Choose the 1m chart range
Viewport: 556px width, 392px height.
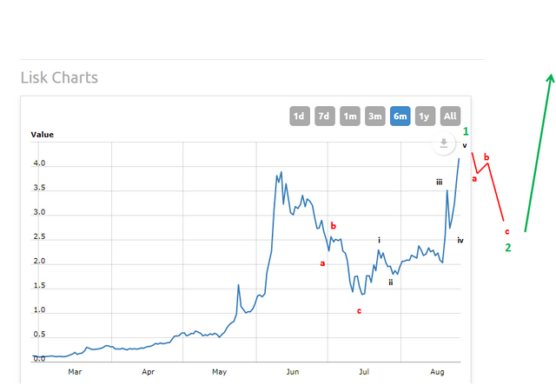point(349,116)
